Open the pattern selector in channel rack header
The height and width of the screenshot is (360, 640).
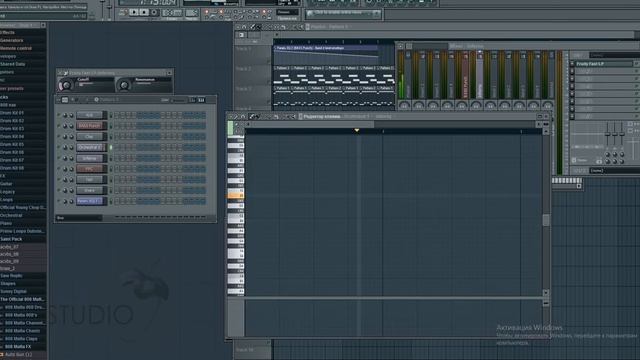point(107,100)
